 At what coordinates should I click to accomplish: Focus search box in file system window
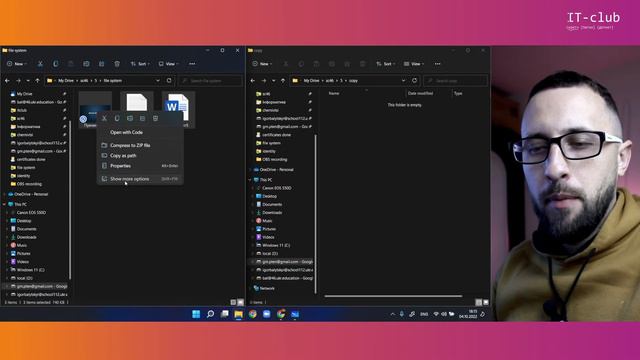tap(211, 81)
